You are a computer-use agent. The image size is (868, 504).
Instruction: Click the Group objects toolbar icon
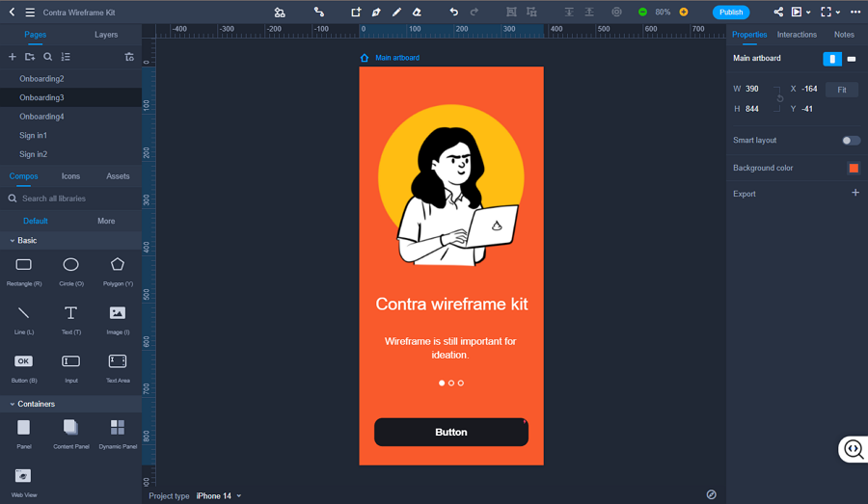[511, 12]
